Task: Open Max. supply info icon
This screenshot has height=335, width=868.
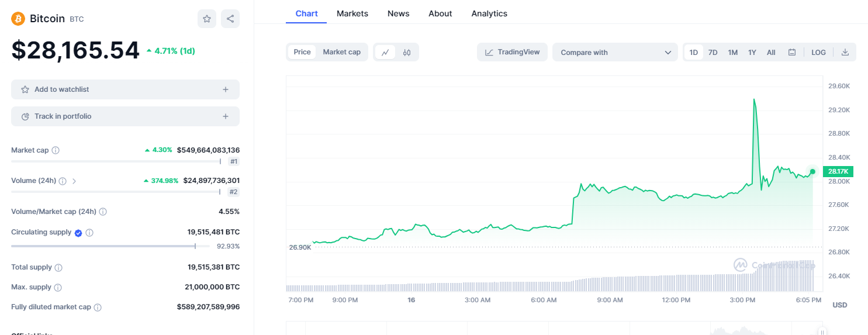Action: [58, 287]
